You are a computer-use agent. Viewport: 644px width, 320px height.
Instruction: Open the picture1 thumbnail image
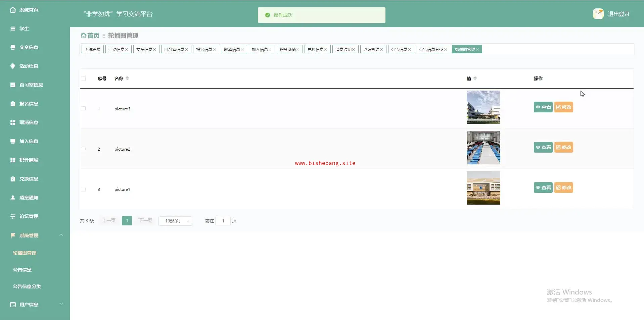pos(484,188)
